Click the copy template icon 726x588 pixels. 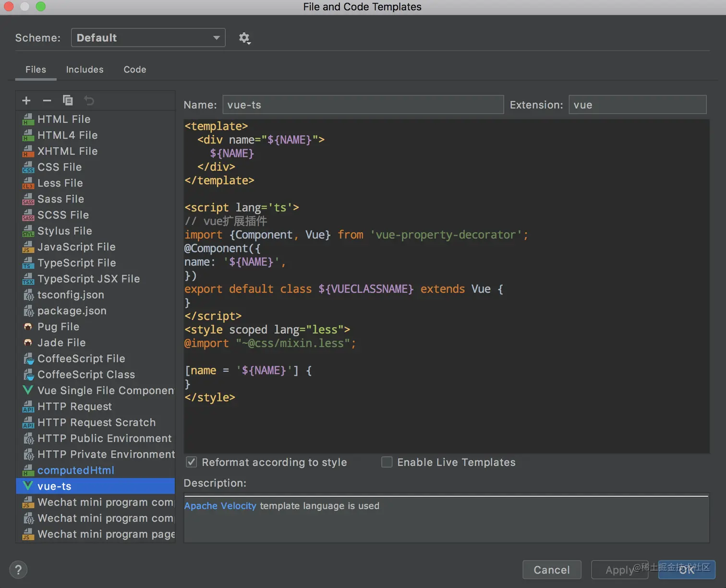pos(68,100)
